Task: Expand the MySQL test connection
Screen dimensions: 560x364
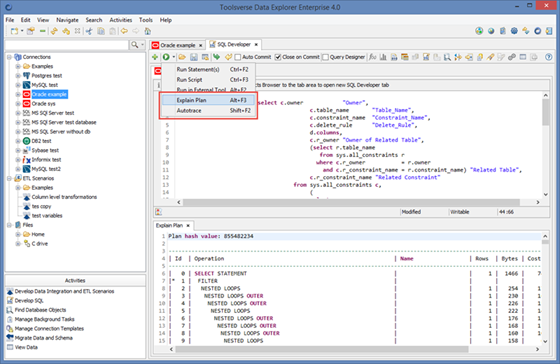Action: coord(18,85)
